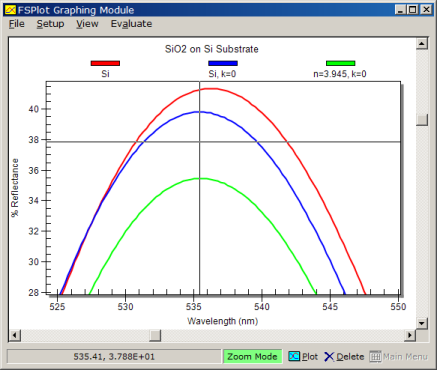Click the horizontal scrollbar right arrow

tap(410, 335)
